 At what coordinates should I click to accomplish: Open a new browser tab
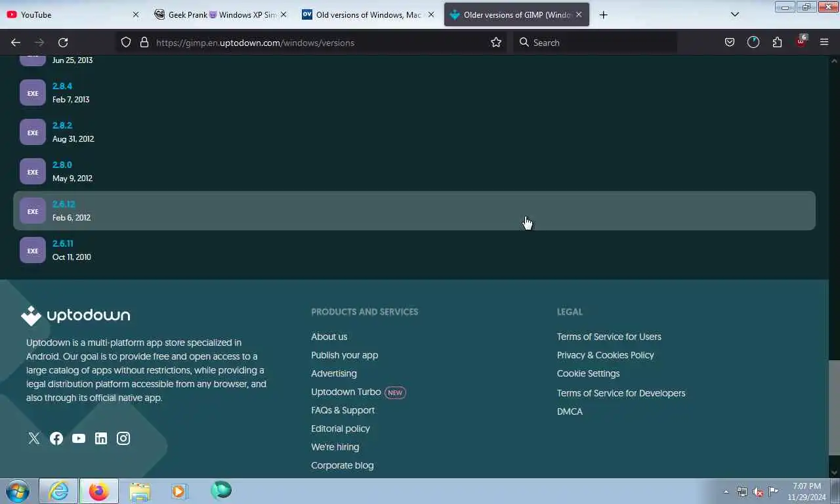pos(603,14)
